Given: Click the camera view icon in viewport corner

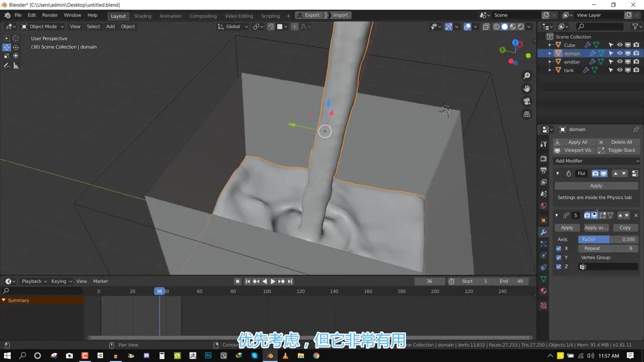Looking at the screenshot, I should (x=527, y=101).
